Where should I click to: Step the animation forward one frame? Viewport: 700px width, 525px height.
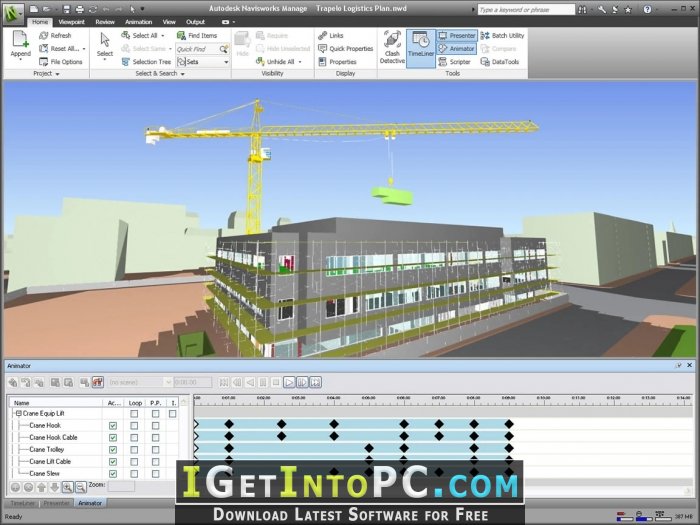302,382
